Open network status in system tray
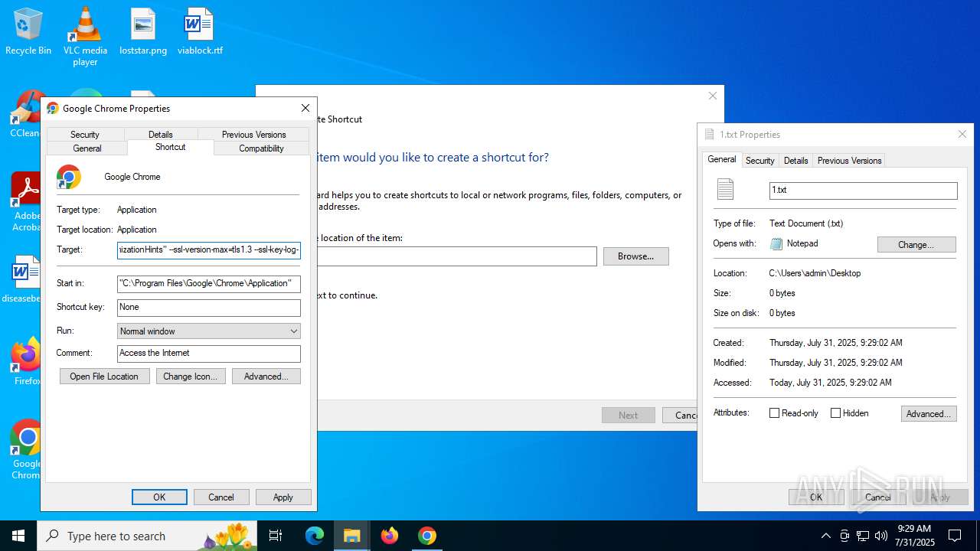Image resolution: width=980 pixels, height=551 pixels. click(863, 536)
